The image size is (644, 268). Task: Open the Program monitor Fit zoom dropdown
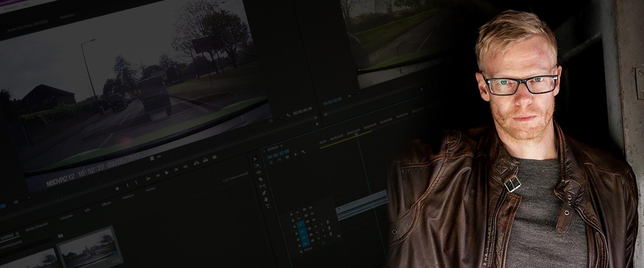[x=354, y=94]
